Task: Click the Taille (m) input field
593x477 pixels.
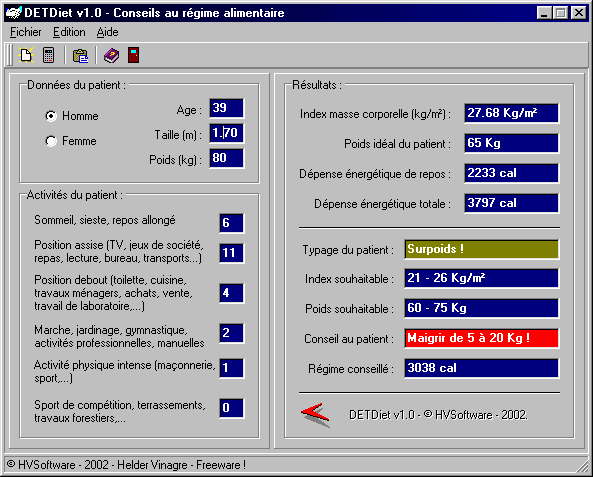Action: click(x=227, y=133)
